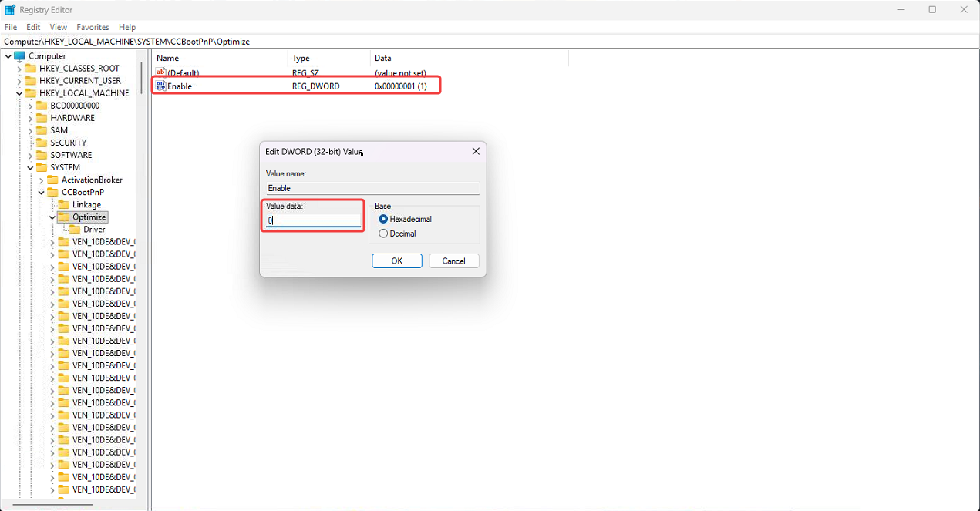
Task: Expand the HKEY_CURRENT_USER node
Action: pos(19,81)
